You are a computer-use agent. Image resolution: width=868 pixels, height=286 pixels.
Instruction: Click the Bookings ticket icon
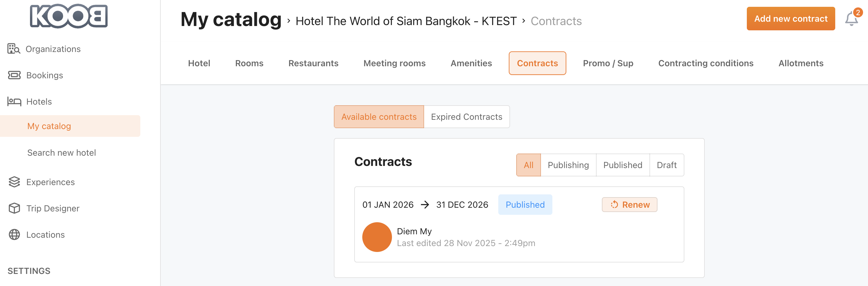click(x=14, y=75)
